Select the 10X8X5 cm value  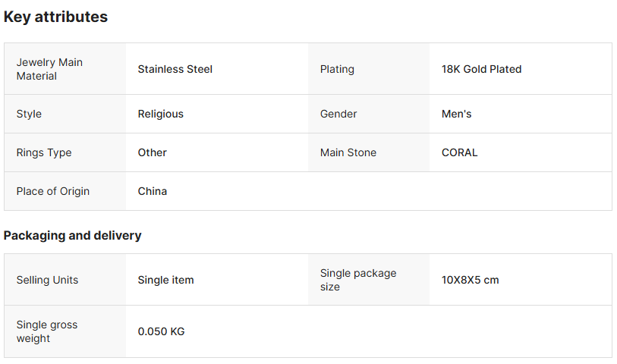[x=470, y=280]
